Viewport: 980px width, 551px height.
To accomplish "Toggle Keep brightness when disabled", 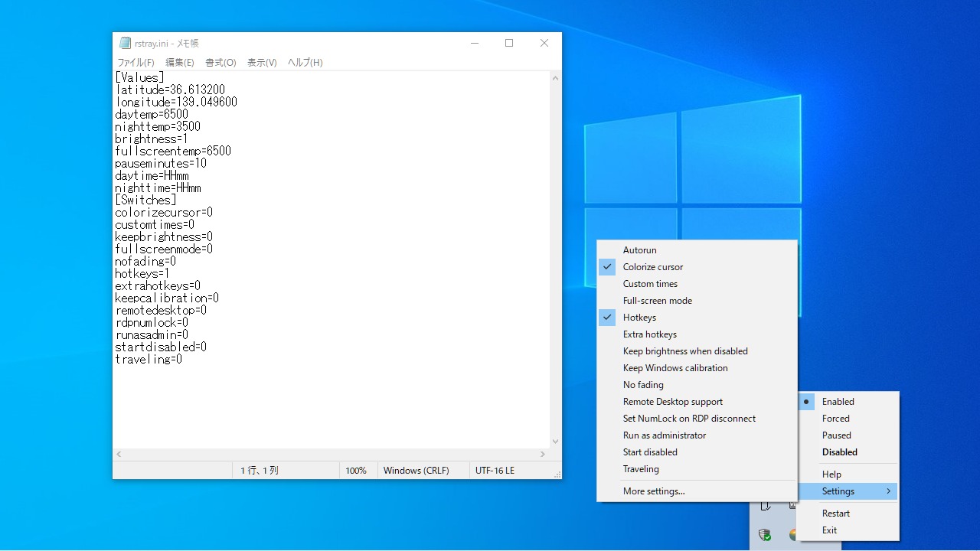I will [x=697, y=351].
